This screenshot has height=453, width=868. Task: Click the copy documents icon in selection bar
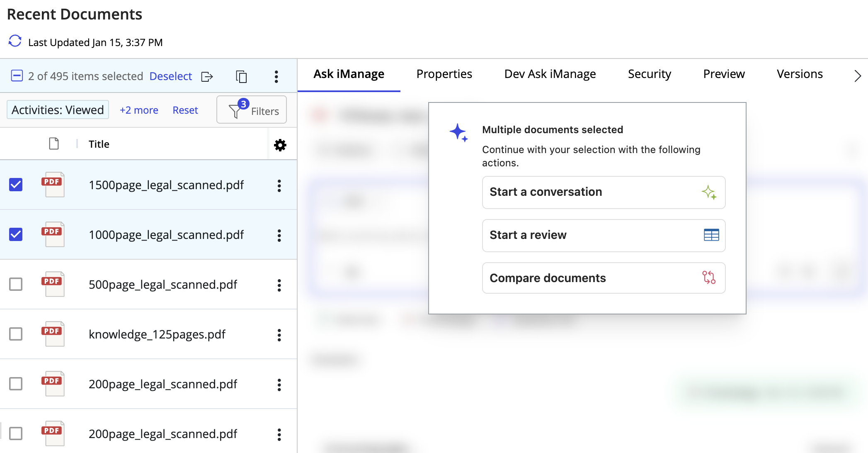(241, 77)
